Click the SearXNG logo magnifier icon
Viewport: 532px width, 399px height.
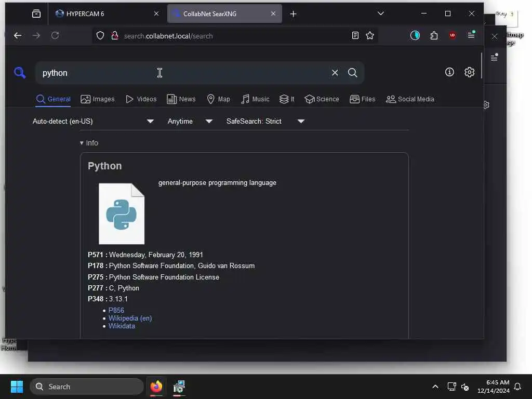coord(20,73)
